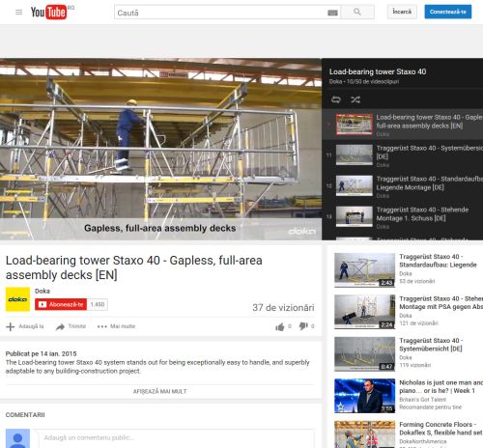
Task: Click the Publicat pe 14 ian. 2015 date
Action: pos(42,353)
